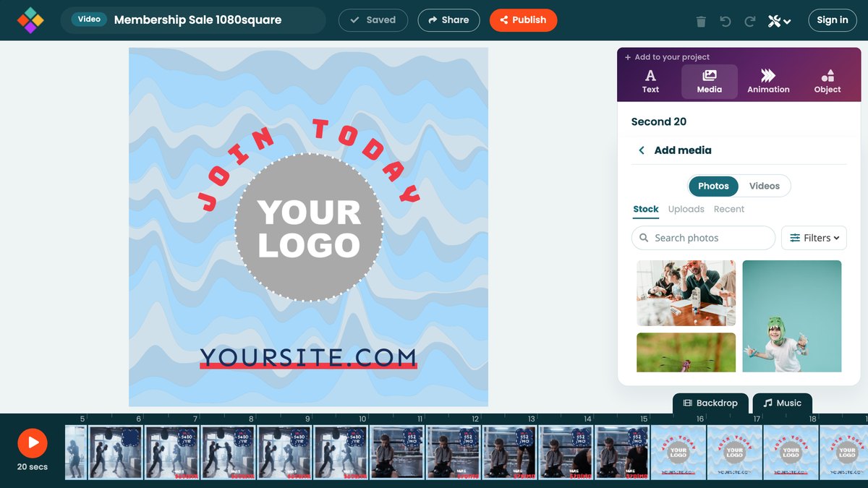Click the Search photos input field

tap(703, 238)
